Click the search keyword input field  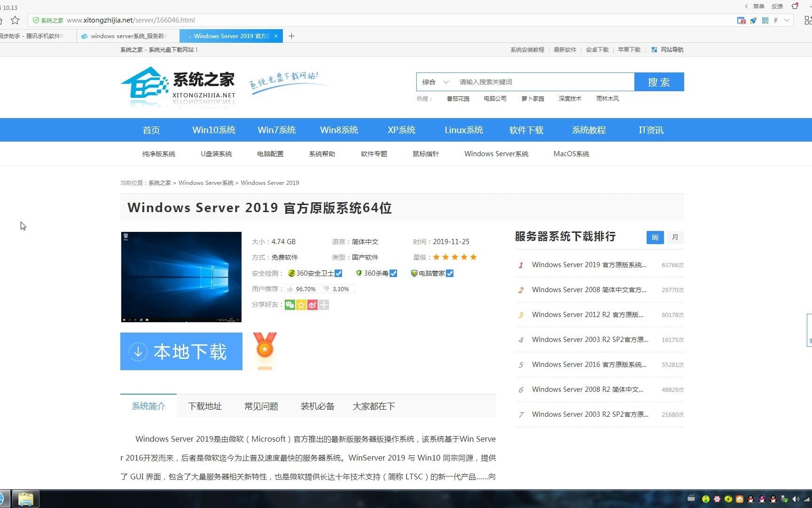point(545,82)
